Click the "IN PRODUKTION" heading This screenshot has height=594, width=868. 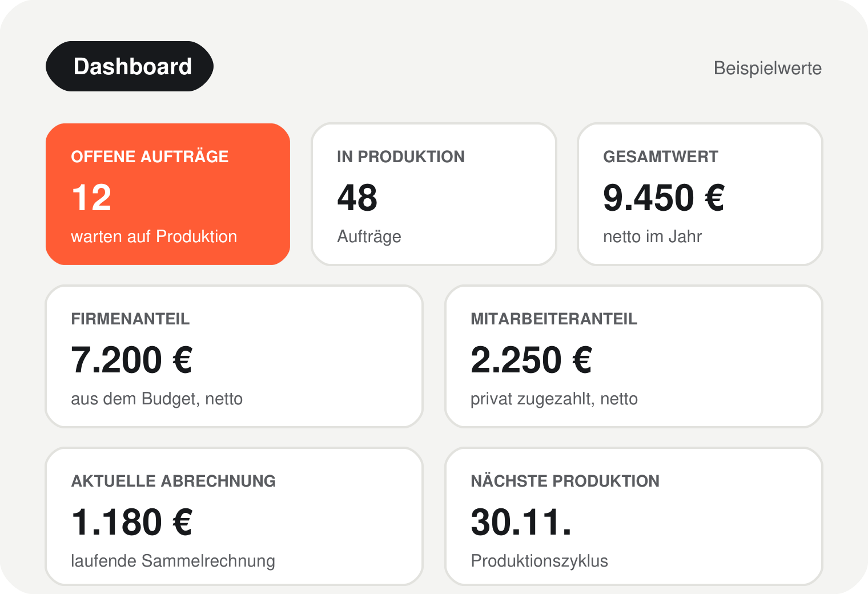(x=401, y=156)
